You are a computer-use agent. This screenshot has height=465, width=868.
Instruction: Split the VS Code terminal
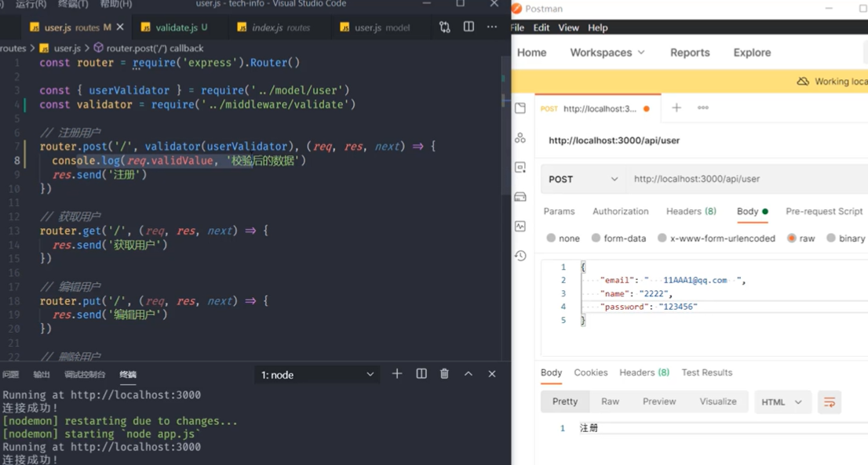tap(421, 374)
